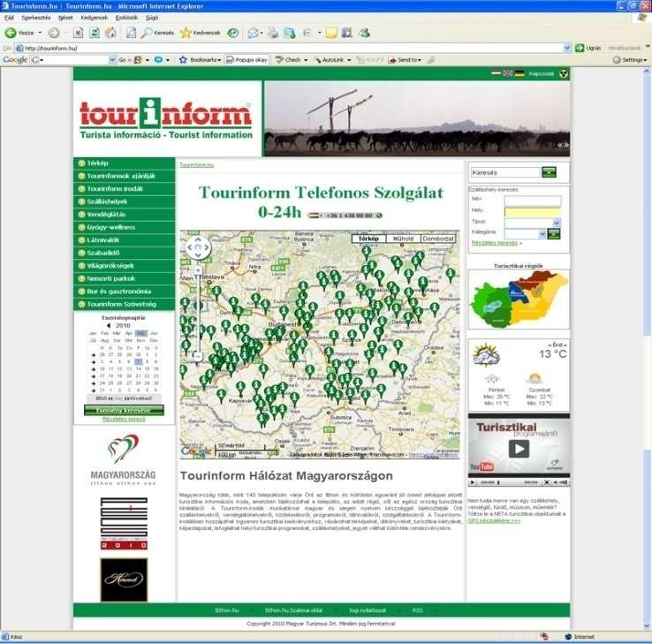Switch to German with the flag icon
This screenshot has height=644, width=652.
519,73
